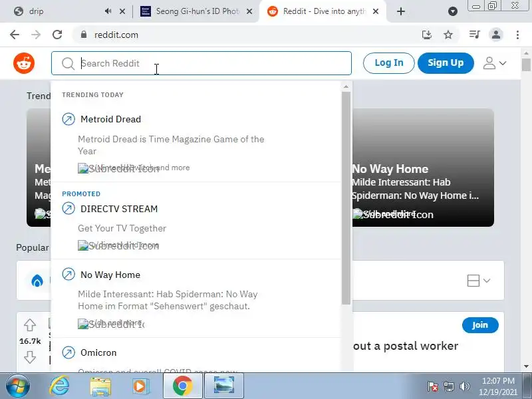Bookmark this page with star icon
This screenshot has width=532, height=399.
(448, 35)
